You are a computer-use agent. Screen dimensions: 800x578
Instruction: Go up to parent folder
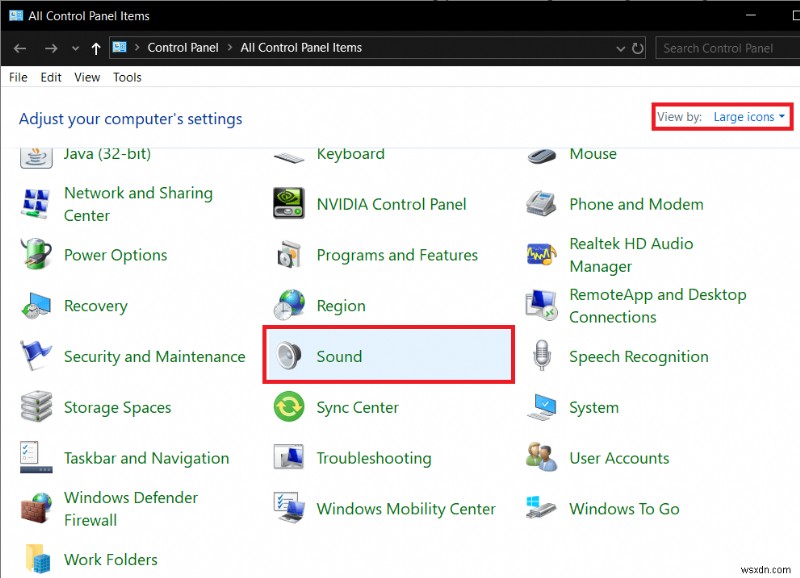coord(95,47)
